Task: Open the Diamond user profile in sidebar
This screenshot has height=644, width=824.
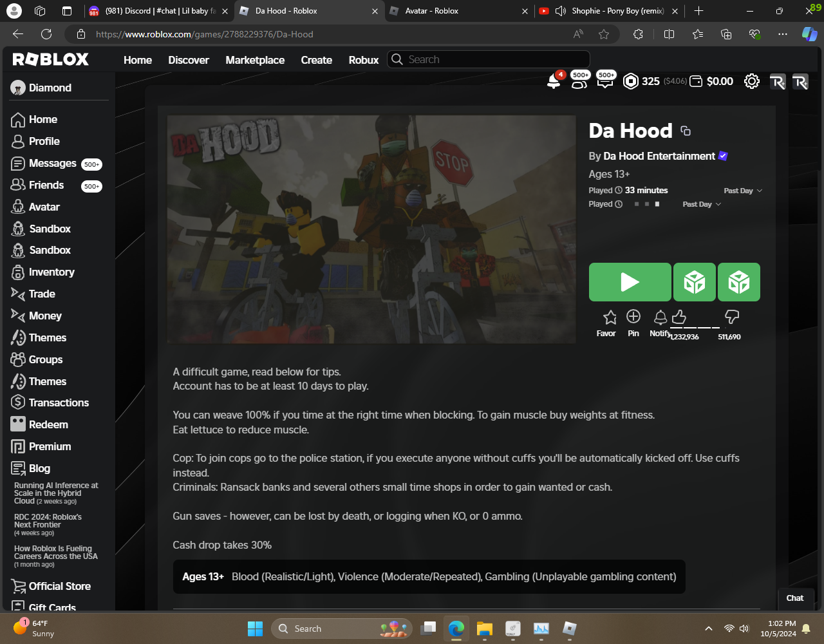Action: coord(41,88)
